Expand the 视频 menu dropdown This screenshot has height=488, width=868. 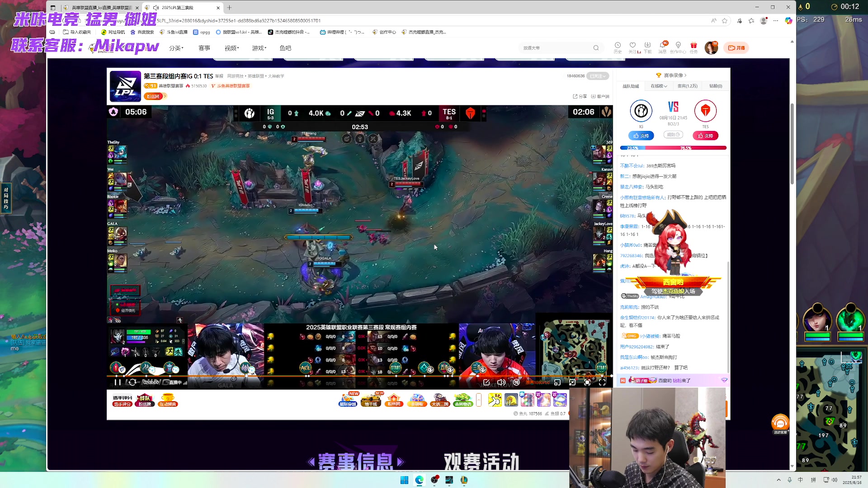point(232,48)
